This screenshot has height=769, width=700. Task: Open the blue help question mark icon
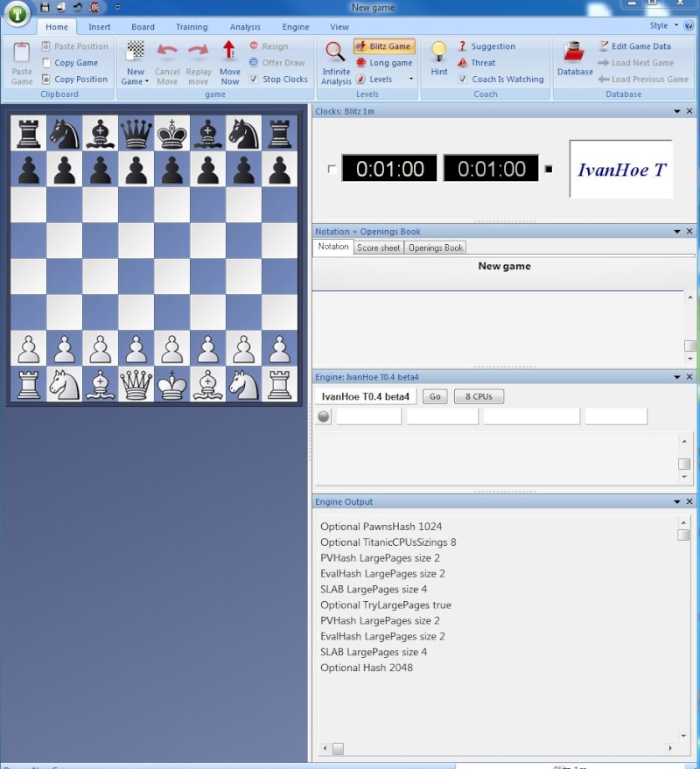tap(689, 25)
